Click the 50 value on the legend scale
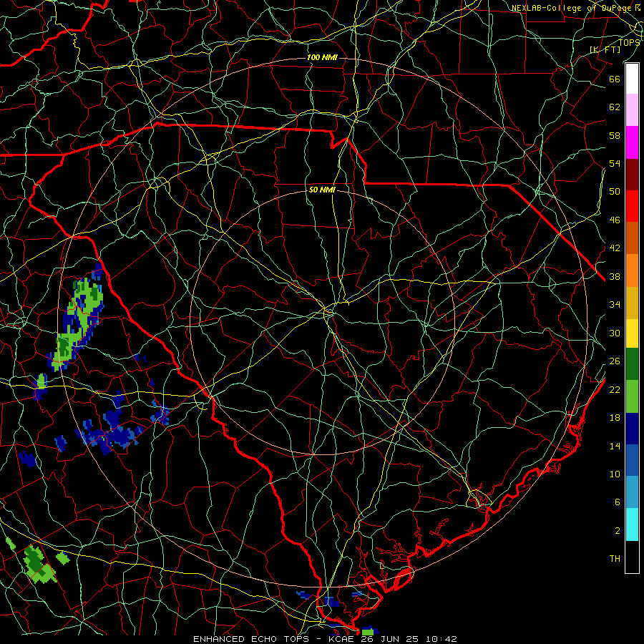The height and width of the screenshot is (644, 644). 615,191
